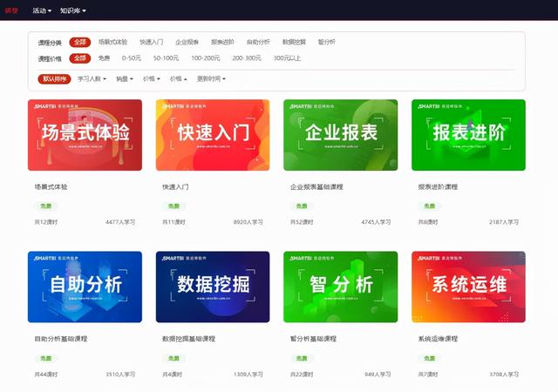Sort by 学习人数 dropdown
This screenshot has height=392, width=558.
(92, 78)
